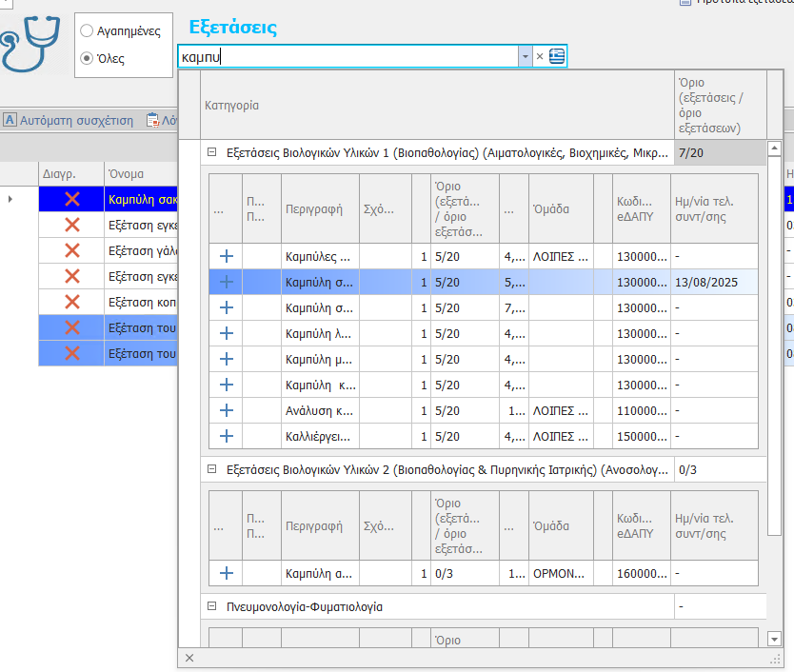Add the Καλλιέργει... exam

pyautogui.click(x=227, y=436)
